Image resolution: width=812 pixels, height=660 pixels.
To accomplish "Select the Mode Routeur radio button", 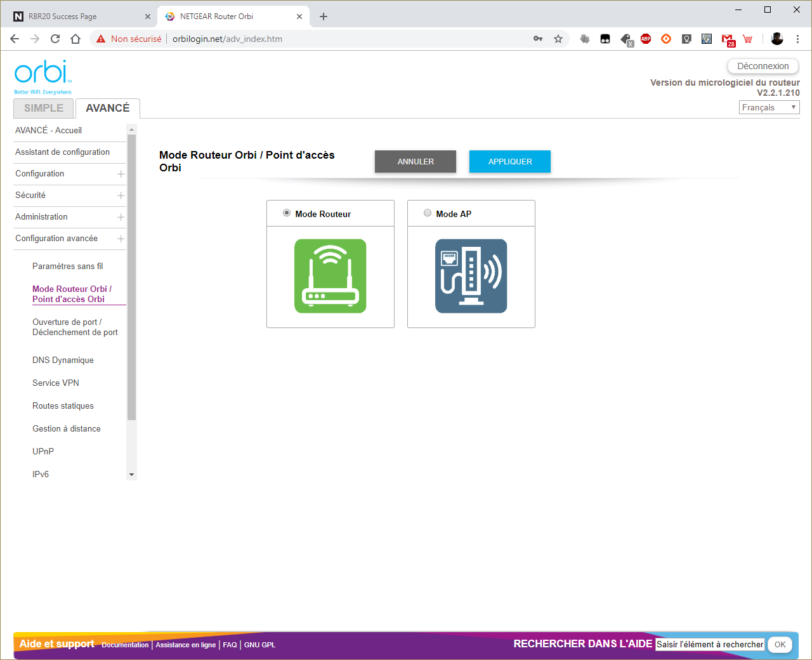I will [287, 213].
